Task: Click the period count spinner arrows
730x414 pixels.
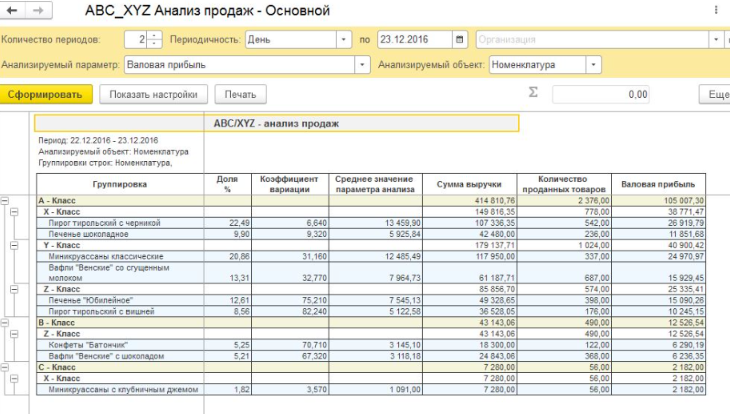Action: pyautogui.click(x=154, y=40)
